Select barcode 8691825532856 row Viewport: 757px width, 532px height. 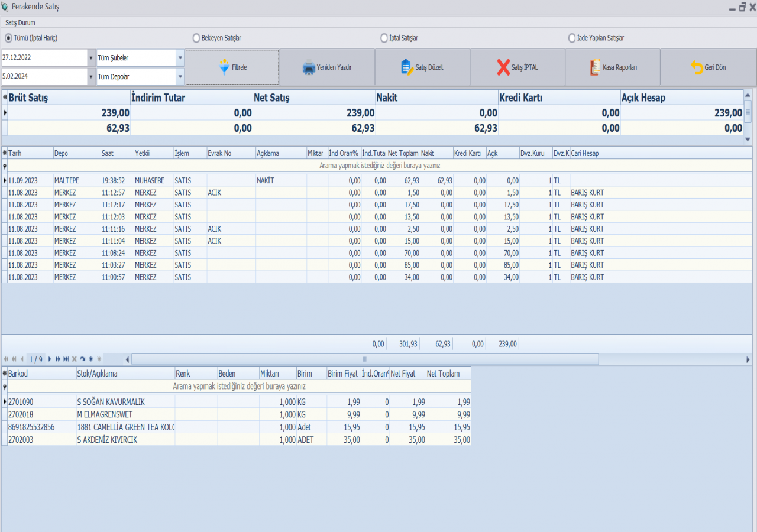tap(237, 427)
